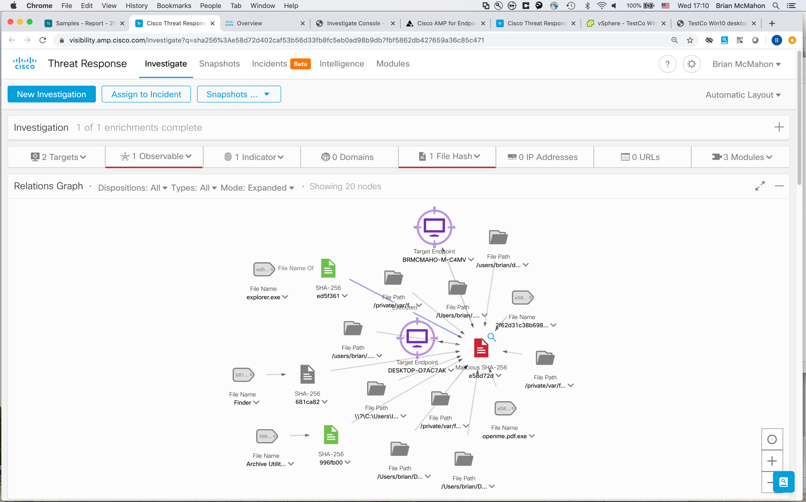Click the New Investigation button
The image size is (806, 502).
(52, 94)
